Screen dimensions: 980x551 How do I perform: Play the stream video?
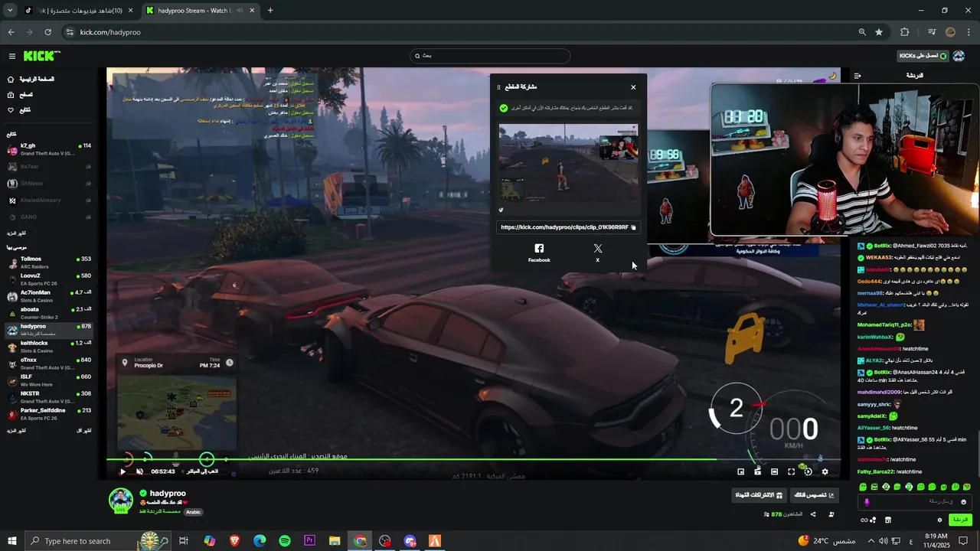(x=122, y=471)
